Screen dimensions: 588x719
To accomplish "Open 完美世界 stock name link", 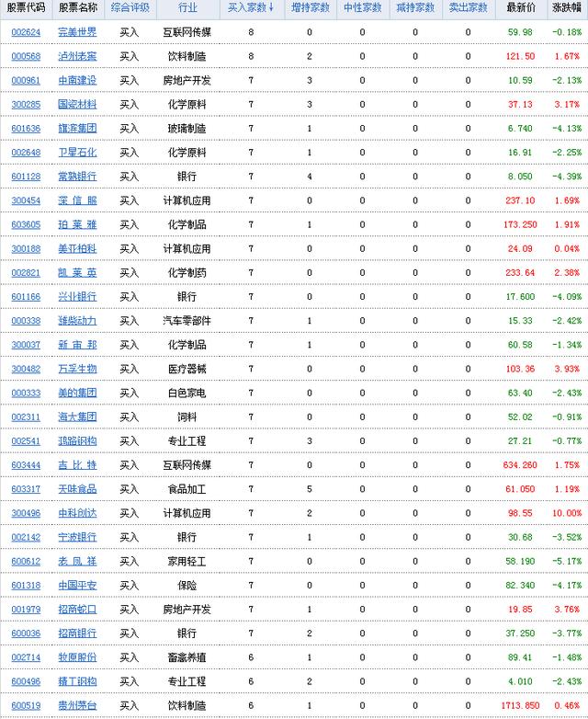I will [77, 32].
